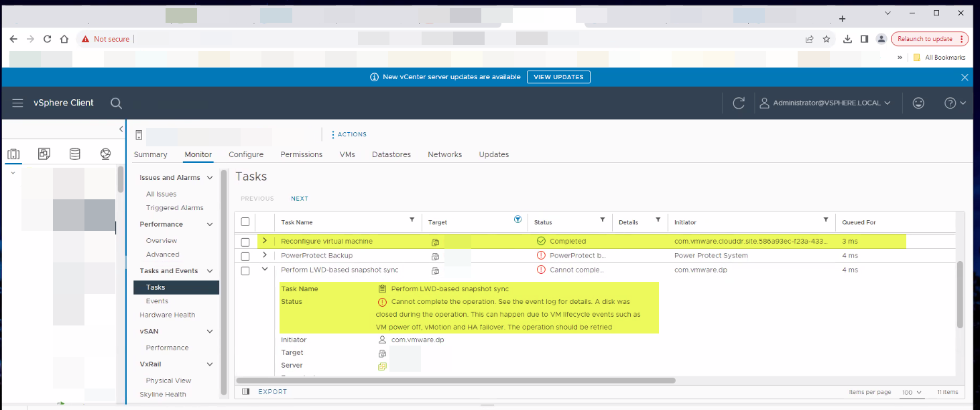
Task: Expand the PowerProtect Backup task row
Action: (265, 255)
